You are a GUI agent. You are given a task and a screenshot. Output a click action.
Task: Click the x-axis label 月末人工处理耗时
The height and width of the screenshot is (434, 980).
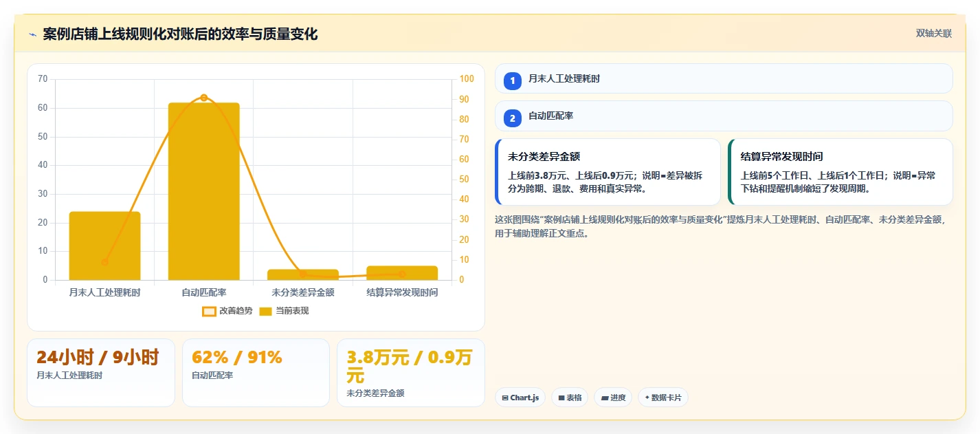coord(104,292)
